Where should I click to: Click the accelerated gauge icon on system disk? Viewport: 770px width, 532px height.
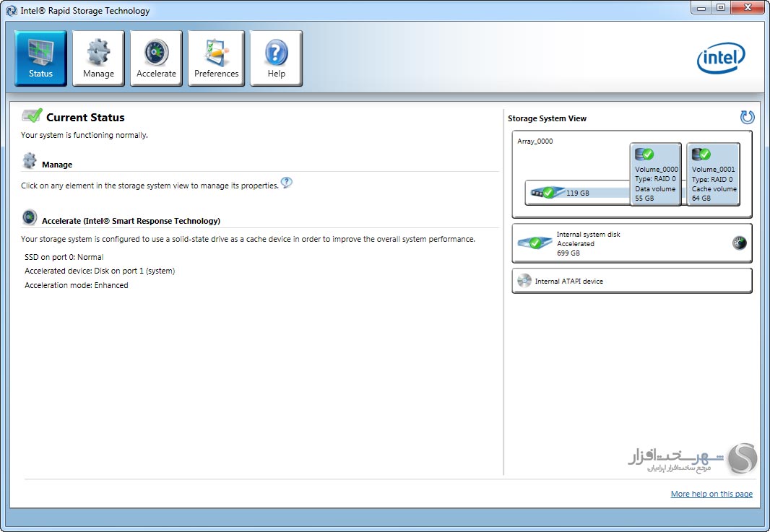(740, 243)
